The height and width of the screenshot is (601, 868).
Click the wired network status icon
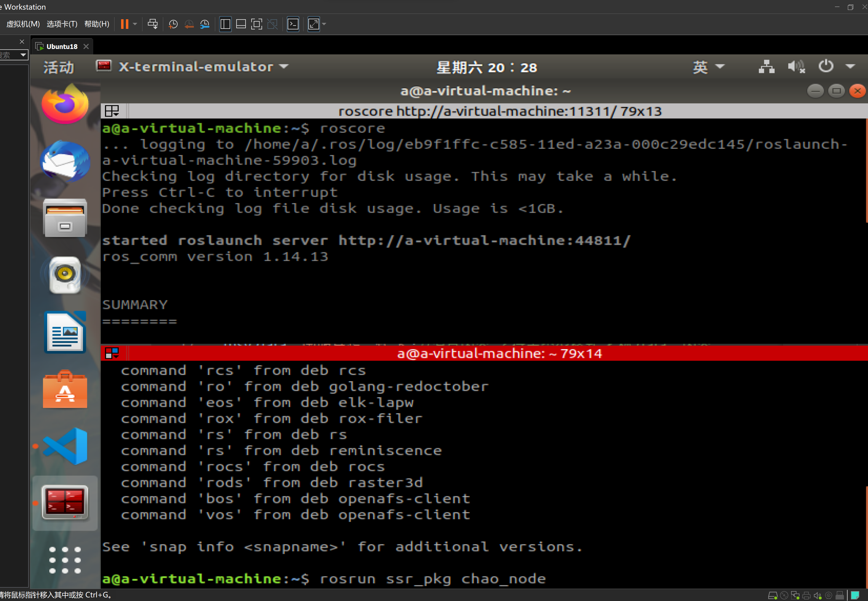(x=766, y=67)
